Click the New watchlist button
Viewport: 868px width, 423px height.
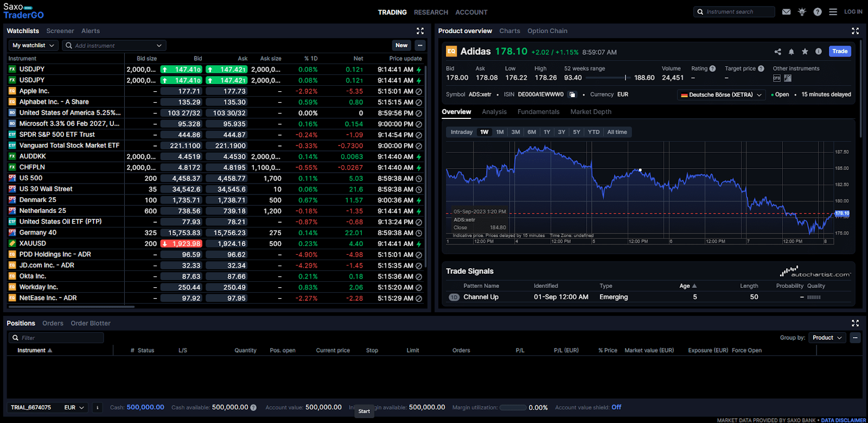pos(401,46)
